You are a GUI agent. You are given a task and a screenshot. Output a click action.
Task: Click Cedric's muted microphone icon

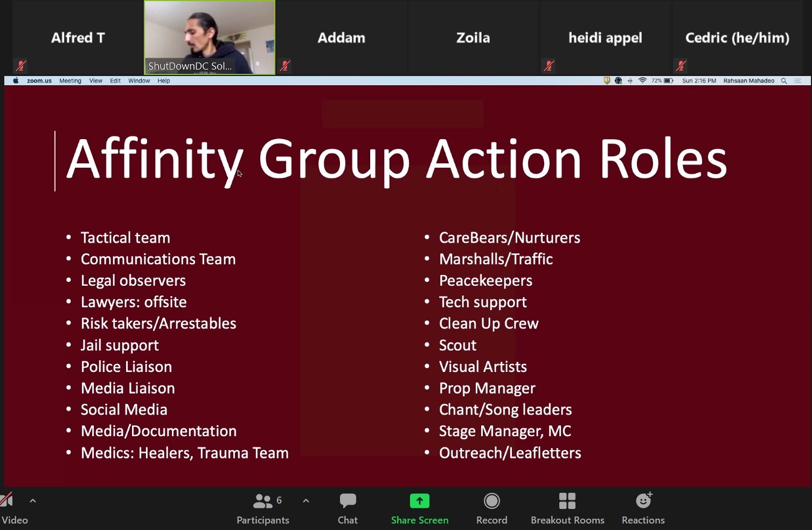[681, 66]
